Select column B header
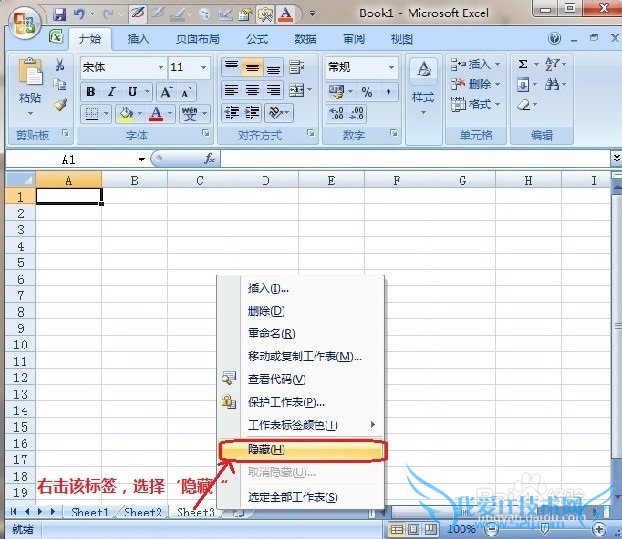Viewport: 622px width, 539px height. pos(134,180)
